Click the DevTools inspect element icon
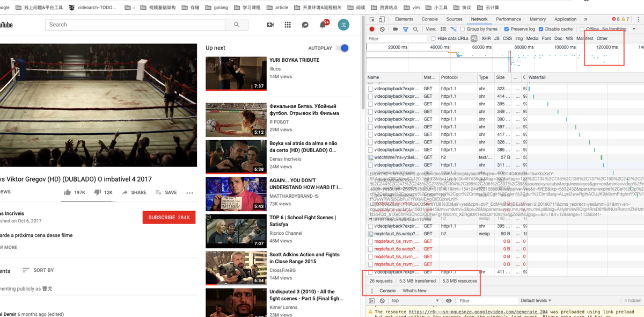Viewport: 644px width, 317px height. click(372, 19)
